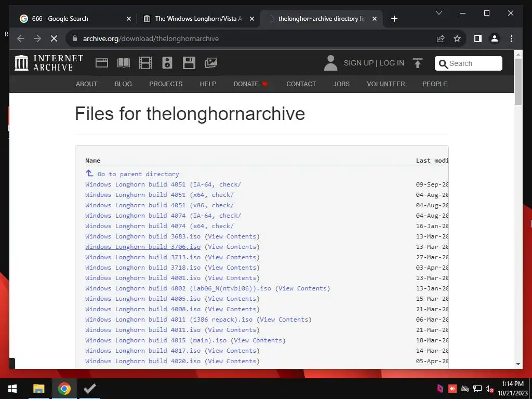Download Windows Longhorn build 3706.iso
Viewport: 532px width, 399px height.
(143, 247)
